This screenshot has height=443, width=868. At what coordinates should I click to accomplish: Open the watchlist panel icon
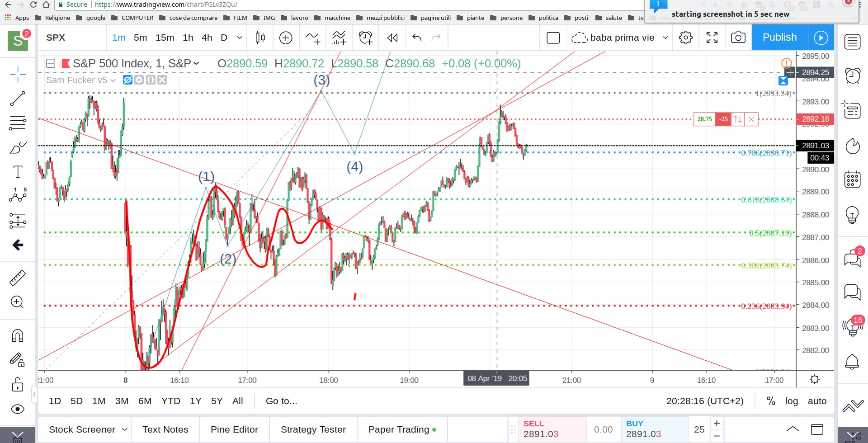[x=853, y=42]
